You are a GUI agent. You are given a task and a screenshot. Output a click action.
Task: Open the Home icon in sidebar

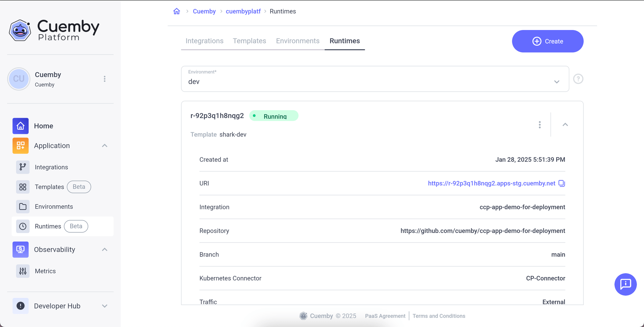click(x=20, y=126)
